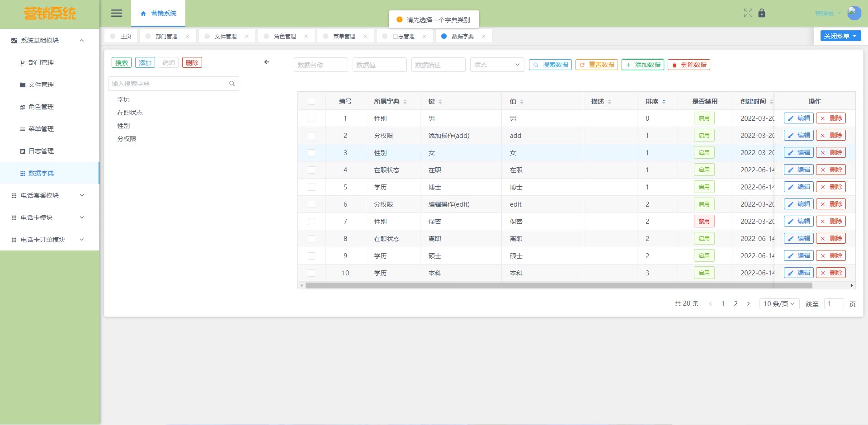The image size is (868, 425).
Task: Close the 部门管理 tab
Action: [188, 36]
